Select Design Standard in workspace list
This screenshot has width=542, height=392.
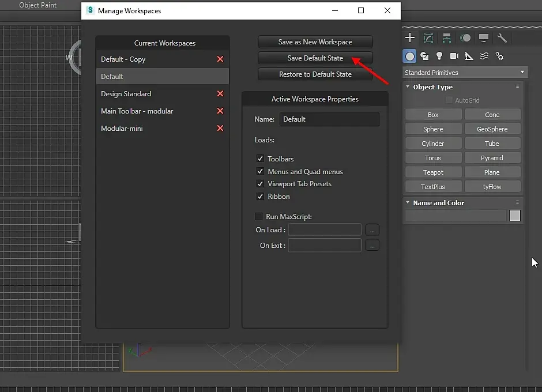126,93
